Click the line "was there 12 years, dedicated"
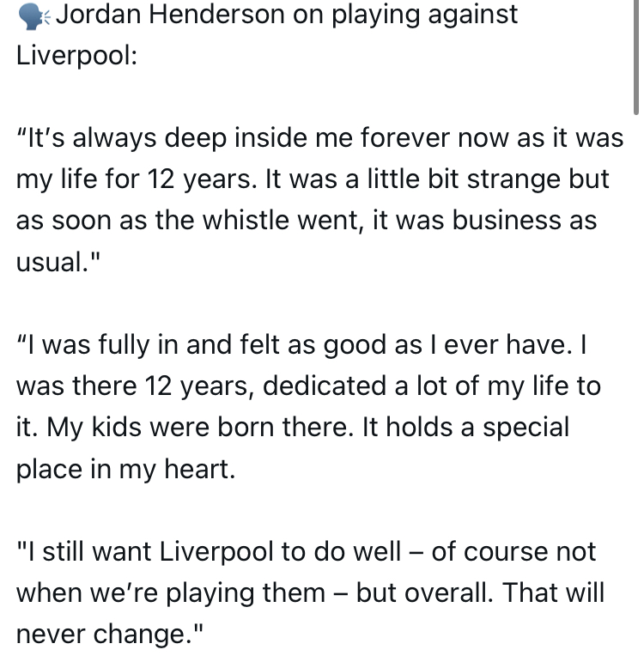Screen dimensions: 644x668 click(x=307, y=386)
